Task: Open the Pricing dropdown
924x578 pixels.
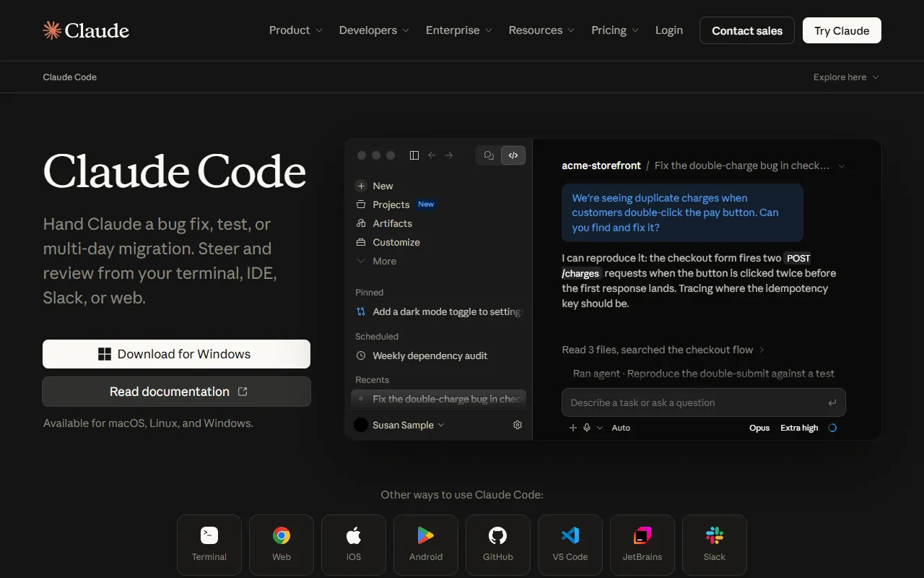Action: click(615, 30)
